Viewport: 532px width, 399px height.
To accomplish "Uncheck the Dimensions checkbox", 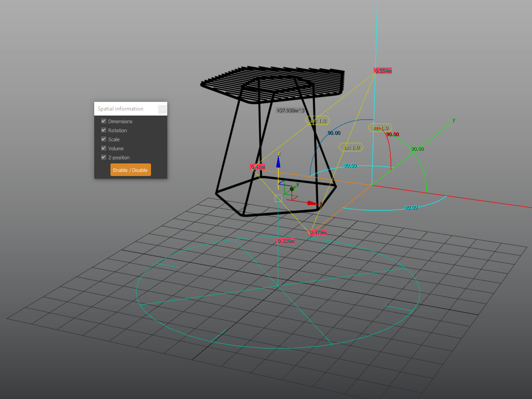I will 104,121.
